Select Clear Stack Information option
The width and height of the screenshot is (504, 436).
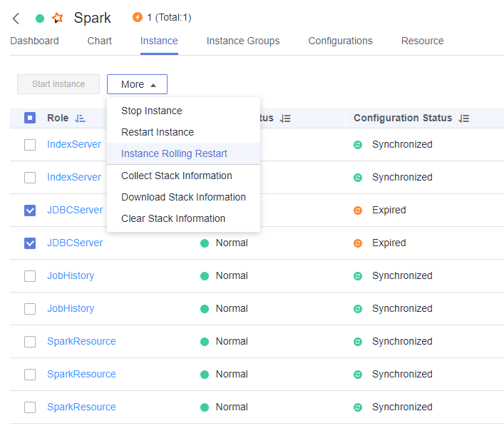tap(183, 218)
